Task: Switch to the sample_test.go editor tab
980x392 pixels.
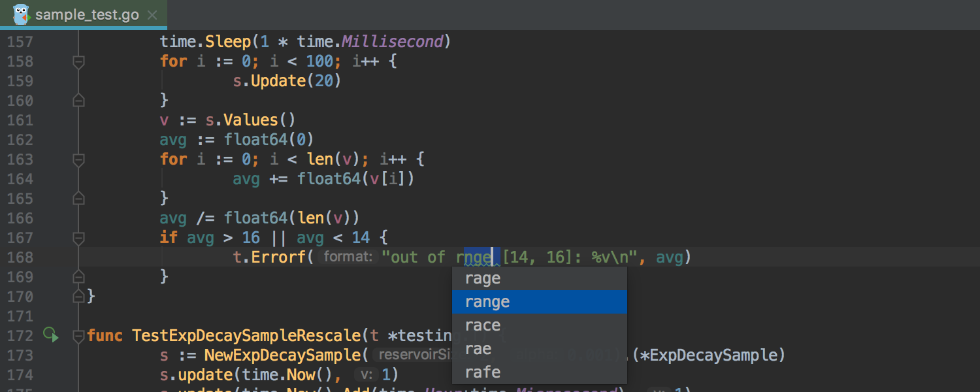Action: point(84,14)
